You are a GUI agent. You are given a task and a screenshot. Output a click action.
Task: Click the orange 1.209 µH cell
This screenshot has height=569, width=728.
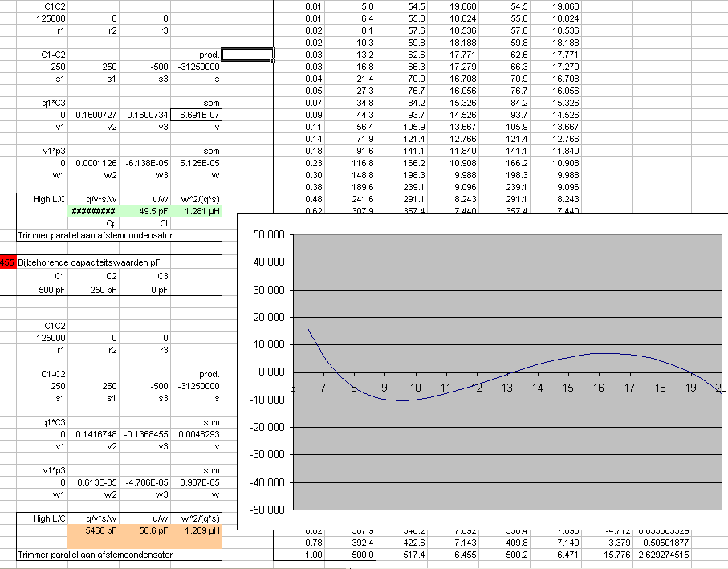point(198,530)
